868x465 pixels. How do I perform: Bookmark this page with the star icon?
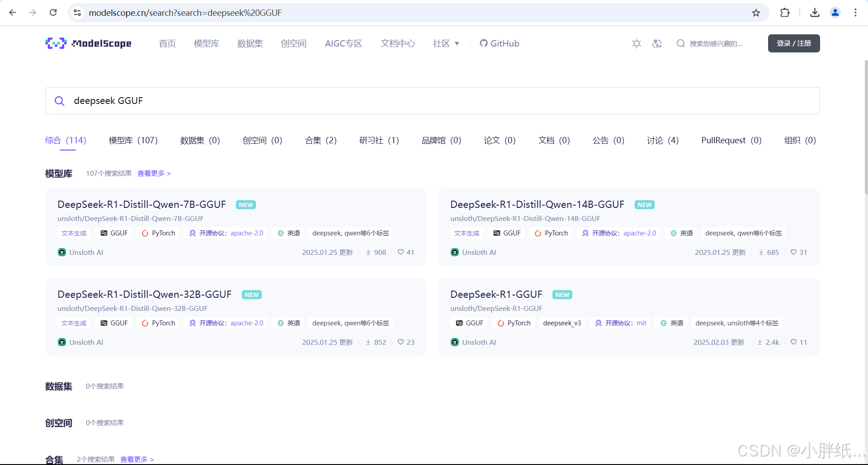[756, 13]
